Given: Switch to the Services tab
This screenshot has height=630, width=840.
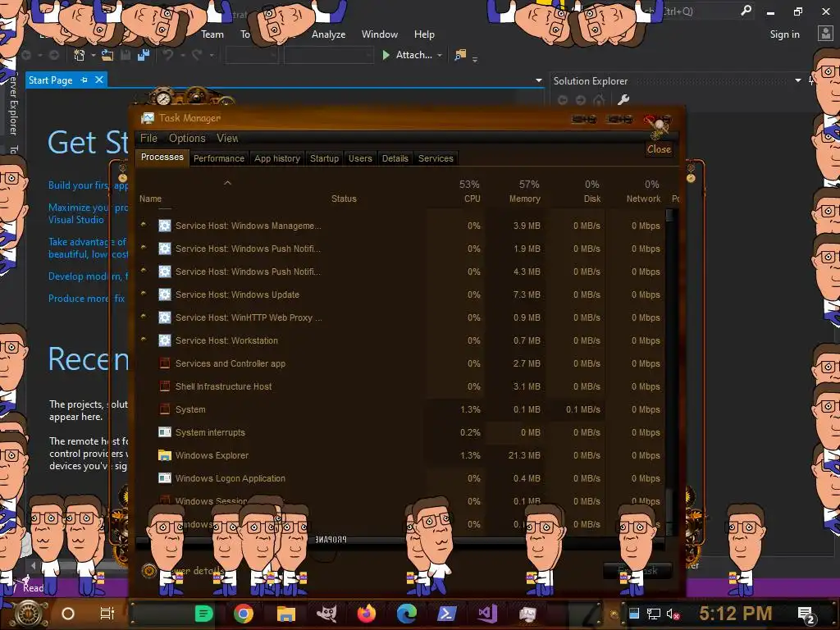Looking at the screenshot, I should tap(436, 158).
